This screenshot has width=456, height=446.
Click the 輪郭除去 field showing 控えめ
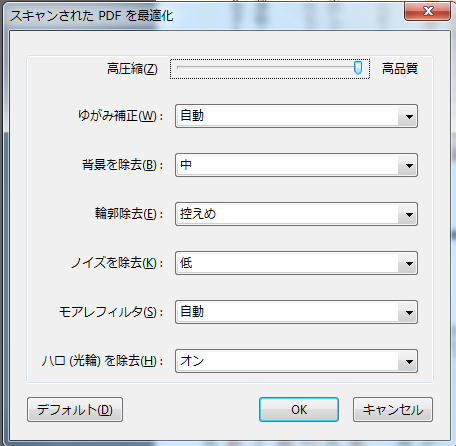coord(296,214)
